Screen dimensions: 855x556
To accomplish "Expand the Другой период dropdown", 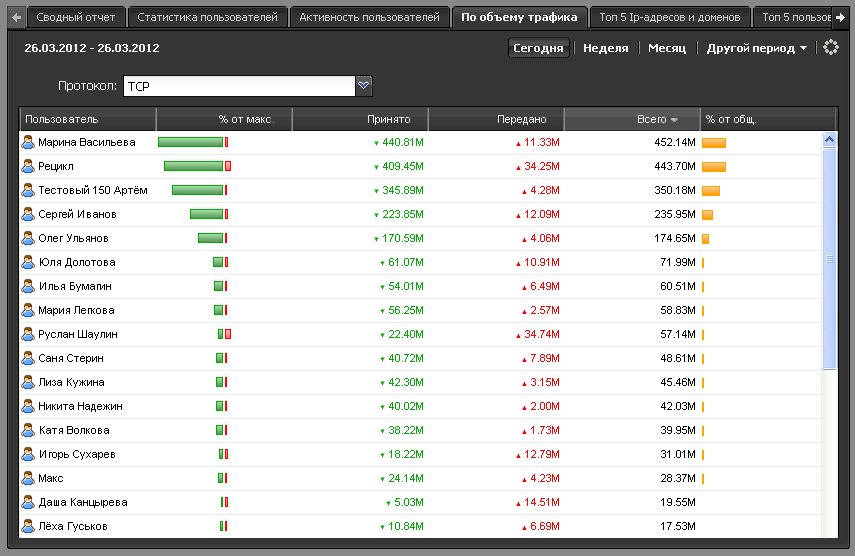I will point(756,48).
